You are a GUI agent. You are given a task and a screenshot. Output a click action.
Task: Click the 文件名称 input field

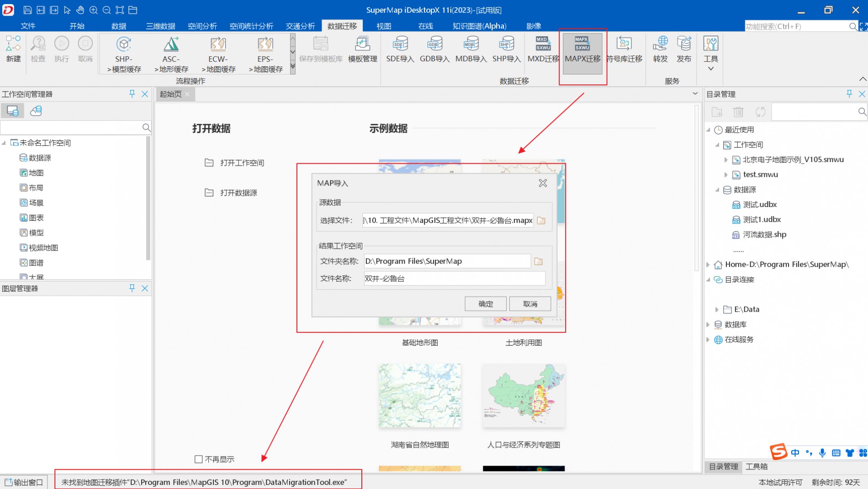[455, 278]
